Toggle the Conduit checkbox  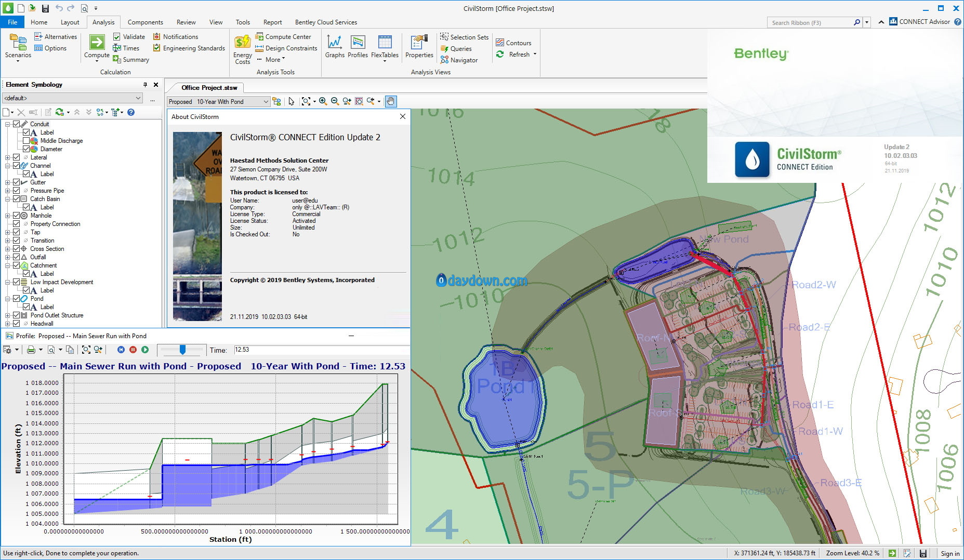click(x=17, y=124)
